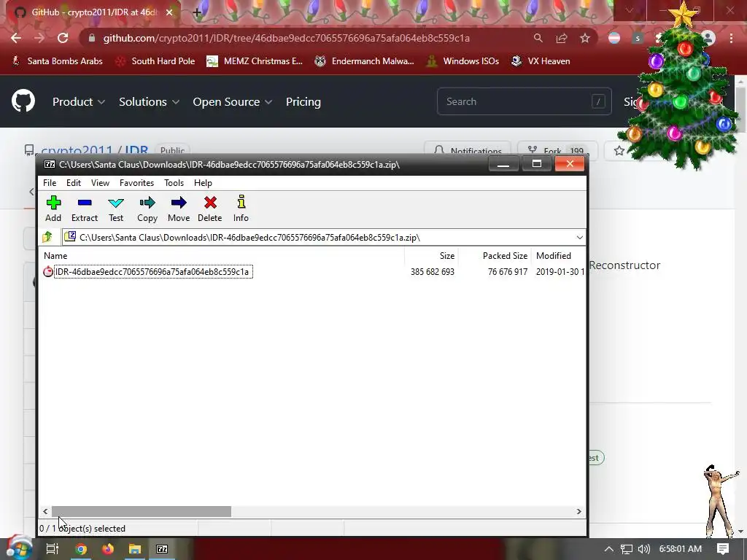Image resolution: width=747 pixels, height=560 pixels.
Task: Open the Tools menu in 7-Zip
Action: [x=174, y=183]
